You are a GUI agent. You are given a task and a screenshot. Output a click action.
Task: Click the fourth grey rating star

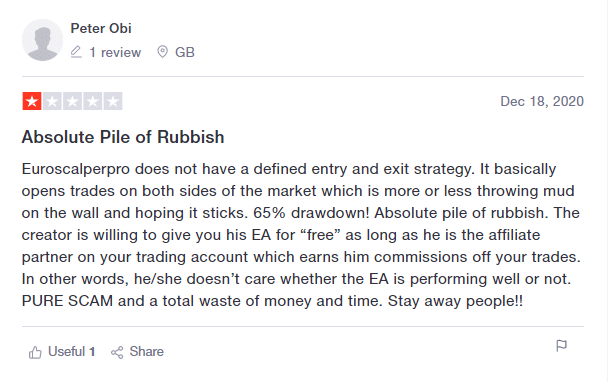[93, 101]
